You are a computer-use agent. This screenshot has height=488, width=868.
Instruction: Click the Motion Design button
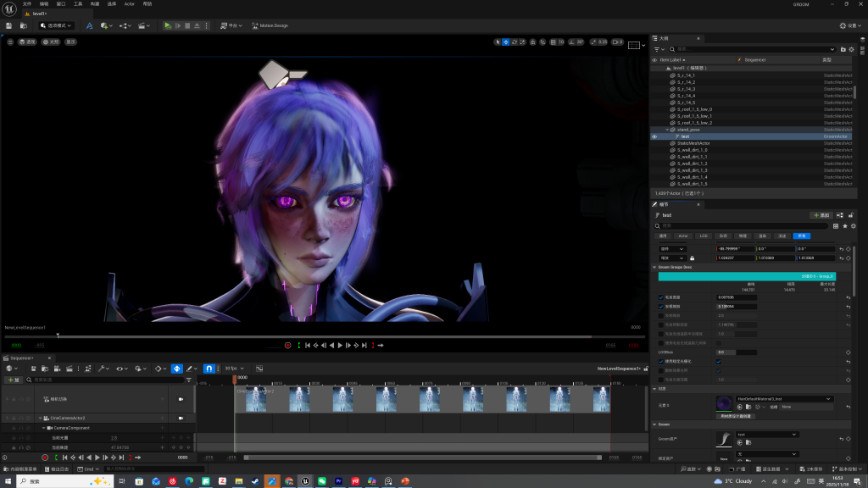click(x=271, y=25)
